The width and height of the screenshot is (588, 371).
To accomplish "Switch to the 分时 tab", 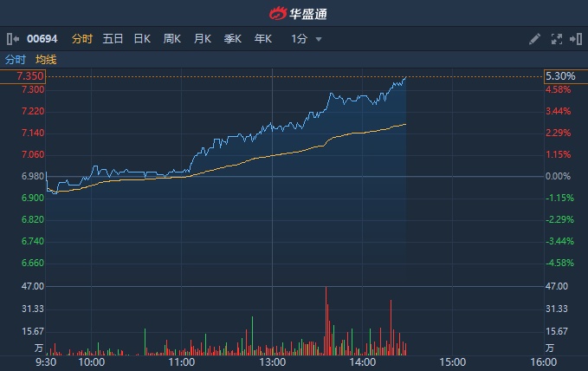I will (82, 39).
